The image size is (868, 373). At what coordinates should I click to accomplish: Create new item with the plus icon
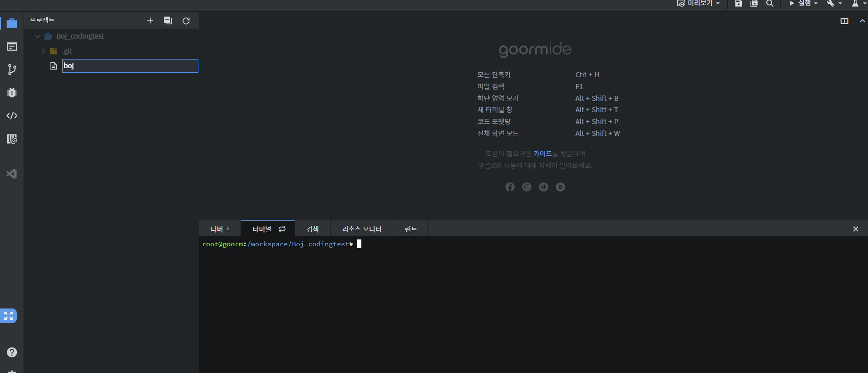(x=150, y=20)
